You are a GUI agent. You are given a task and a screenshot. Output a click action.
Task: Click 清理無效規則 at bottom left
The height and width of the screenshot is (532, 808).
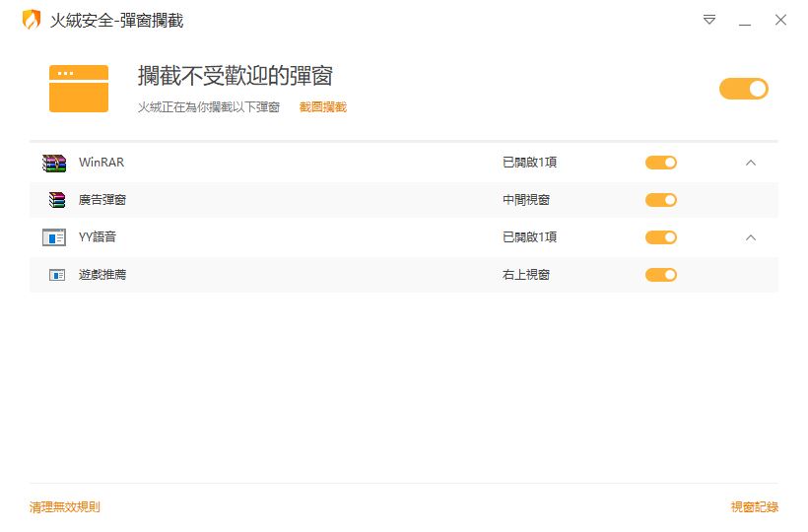64,507
